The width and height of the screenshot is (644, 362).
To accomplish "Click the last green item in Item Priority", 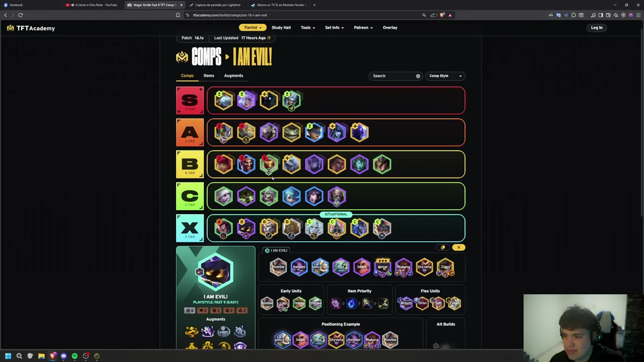I will tap(383, 303).
